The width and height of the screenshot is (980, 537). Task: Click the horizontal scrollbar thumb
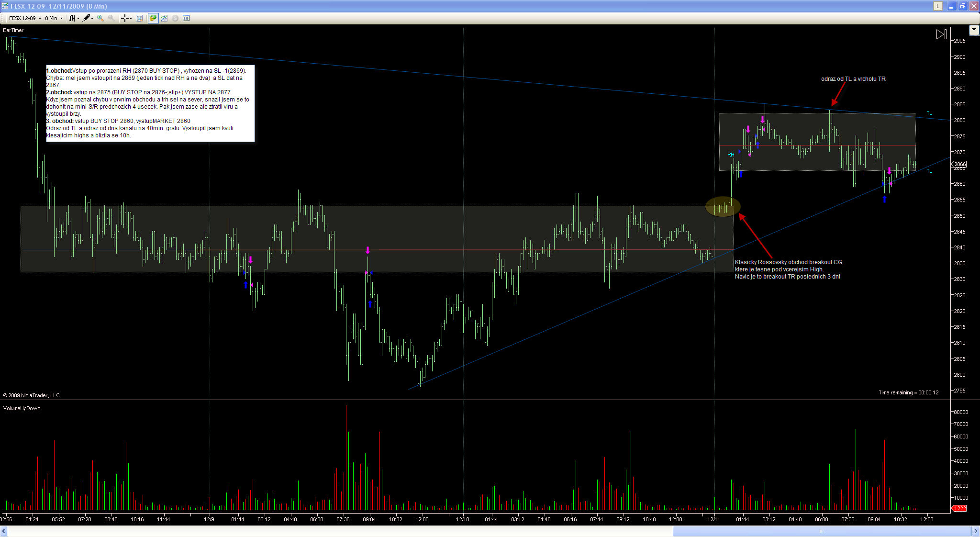[822, 531]
